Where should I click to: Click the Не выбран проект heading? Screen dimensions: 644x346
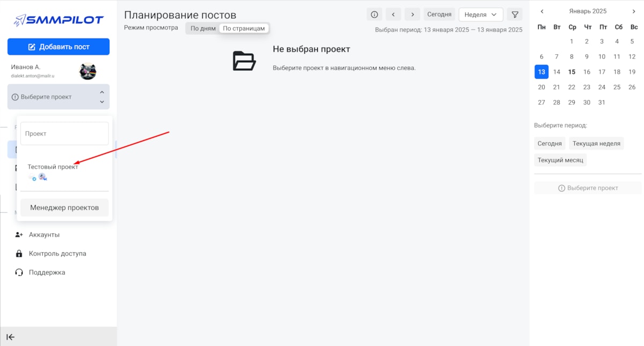[311, 49]
